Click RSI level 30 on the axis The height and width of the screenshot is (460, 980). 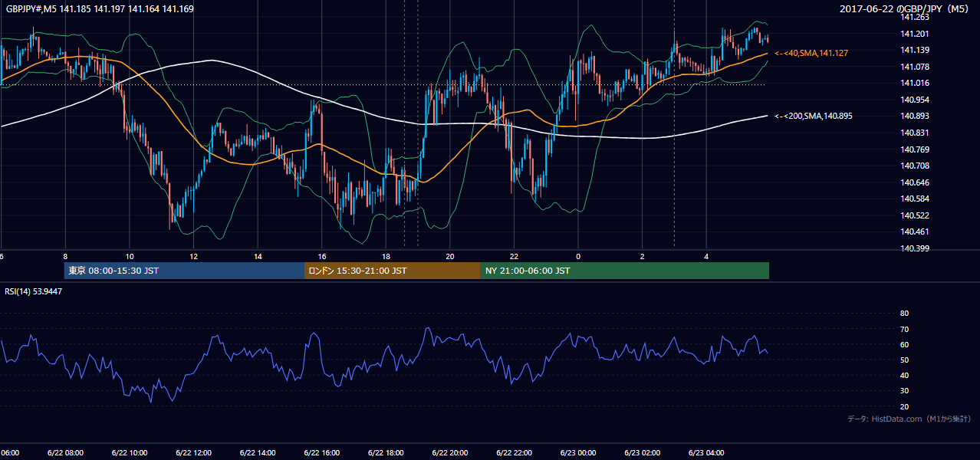coord(904,391)
